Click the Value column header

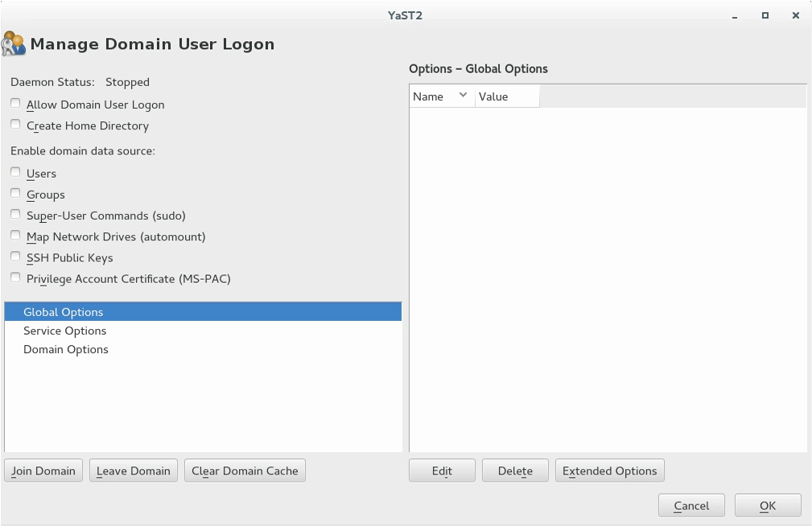point(492,96)
